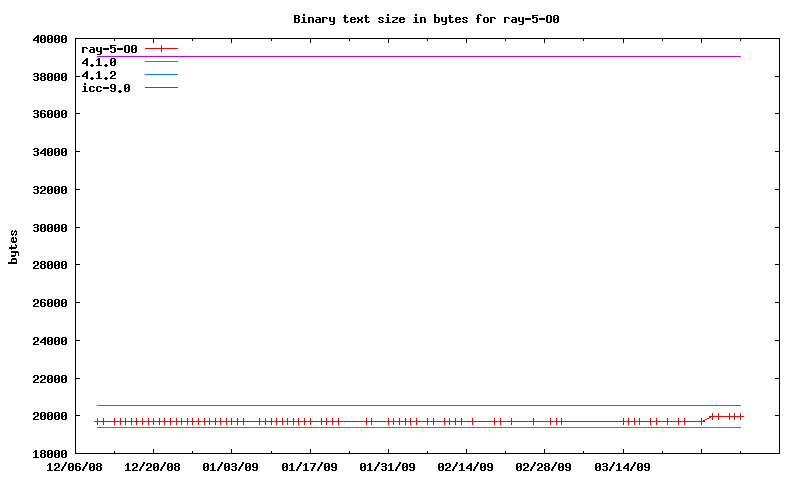Click the 30000 y-axis tick label

coord(49,228)
